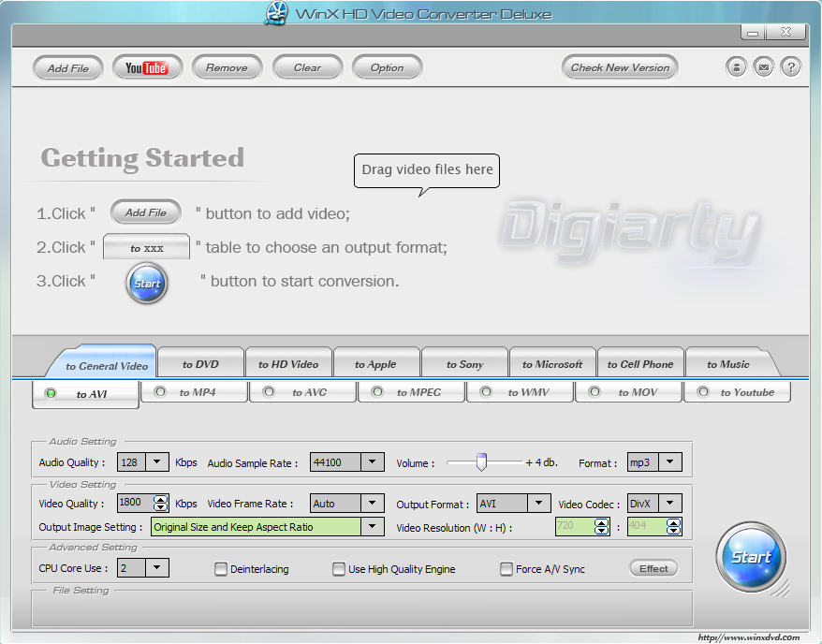Click the Add File toolbar button
Image resolution: width=822 pixels, height=644 pixels.
tap(68, 68)
